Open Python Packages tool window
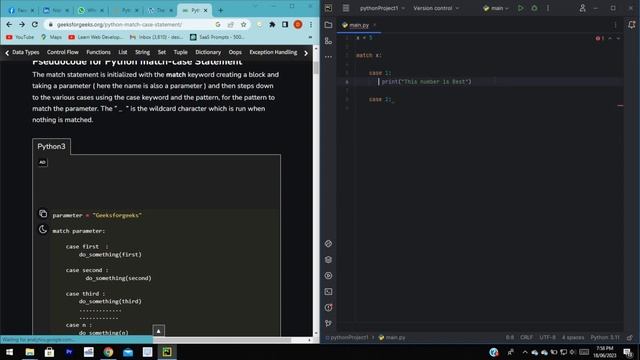Image resolution: width=640 pixels, height=360 pixels. (x=328, y=244)
